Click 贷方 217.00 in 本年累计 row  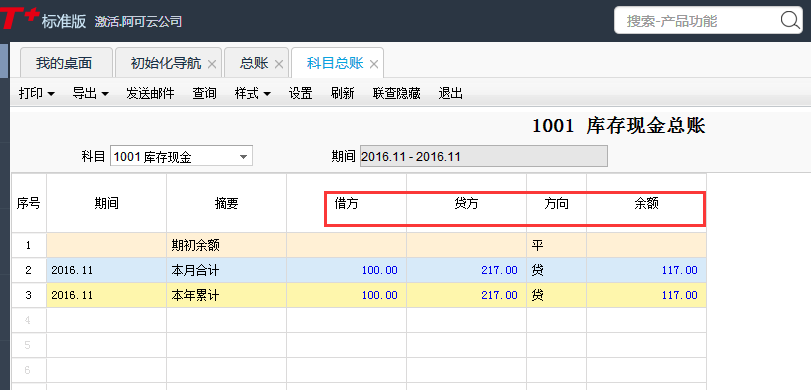pos(467,295)
